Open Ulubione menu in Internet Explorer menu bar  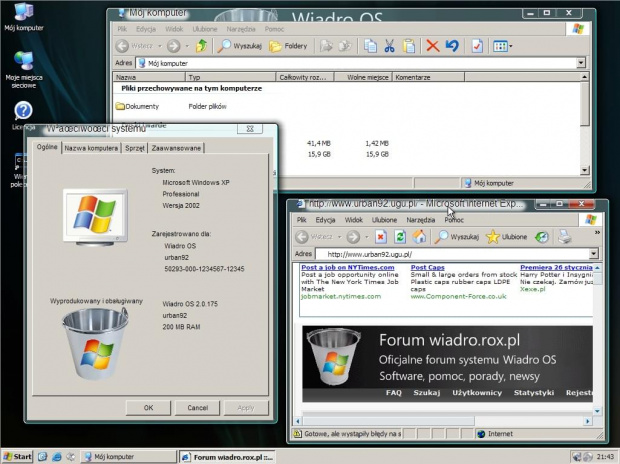point(384,220)
